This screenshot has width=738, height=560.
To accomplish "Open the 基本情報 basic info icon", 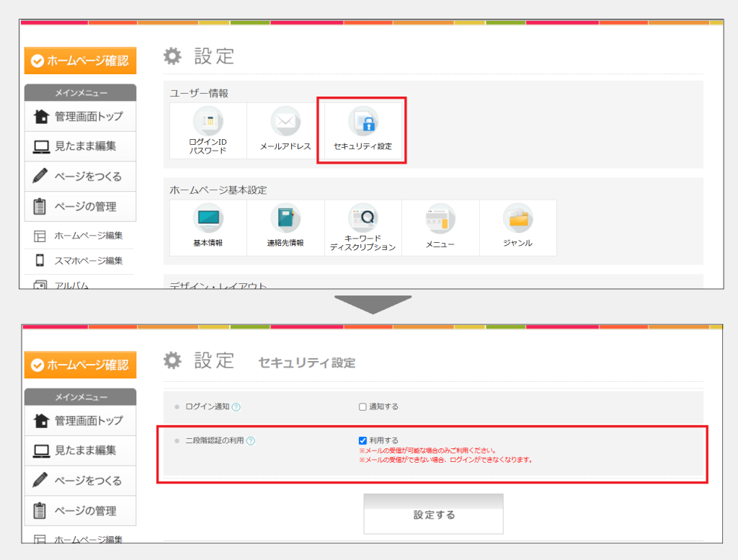I will tap(208, 227).
